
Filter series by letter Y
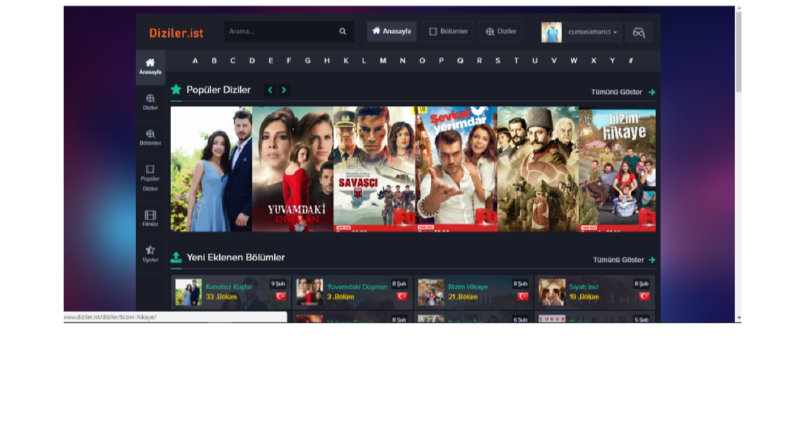tap(612, 61)
